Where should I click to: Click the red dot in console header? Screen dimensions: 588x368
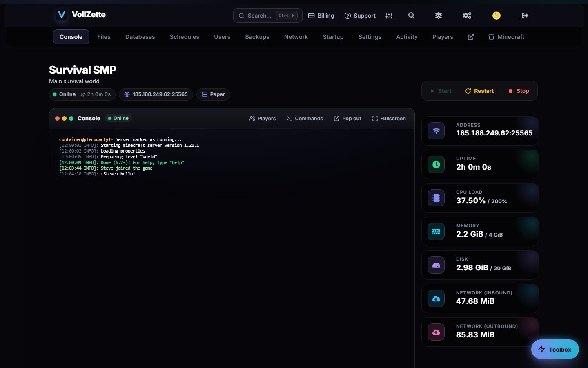pos(57,119)
